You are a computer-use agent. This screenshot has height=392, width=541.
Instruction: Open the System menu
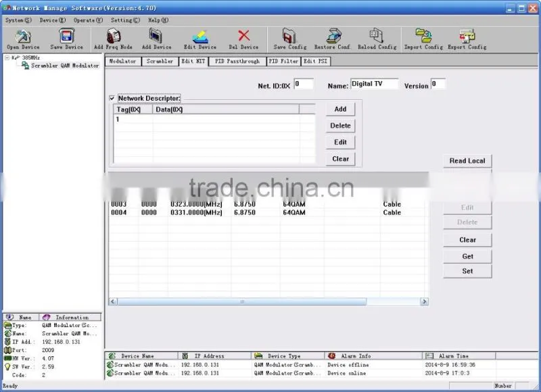click(x=18, y=20)
